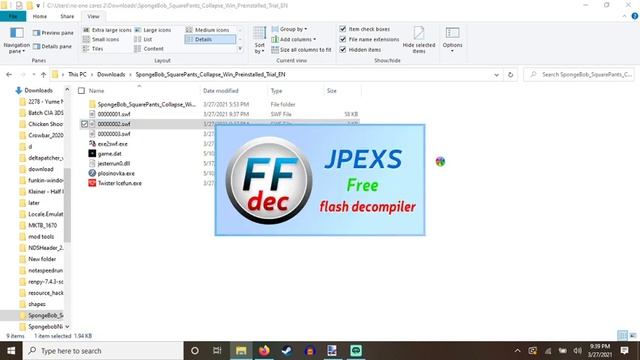Image resolution: width=640 pixels, height=360 pixels.
Task: Toggle Item check boxes option
Action: [364, 29]
